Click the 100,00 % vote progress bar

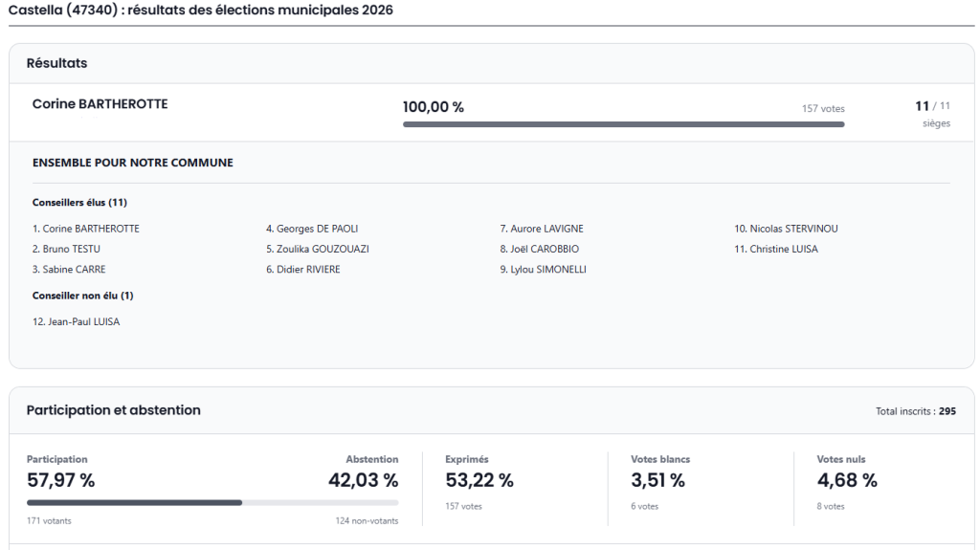(x=623, y=124)
